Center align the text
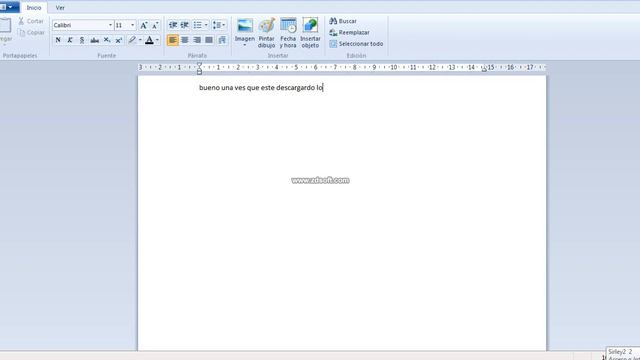This screenshot has height=360, width=640. click(x=185, y=40)
